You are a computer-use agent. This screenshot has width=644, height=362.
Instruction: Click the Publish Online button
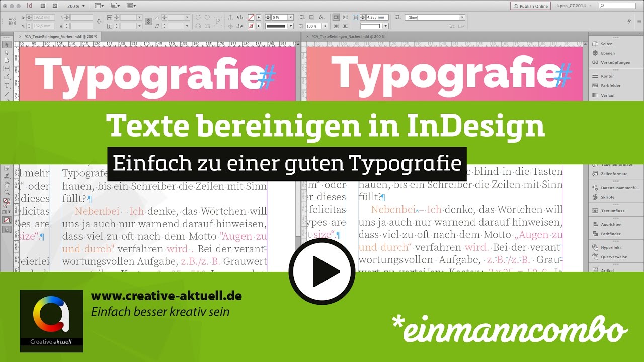tap(530, 6)
